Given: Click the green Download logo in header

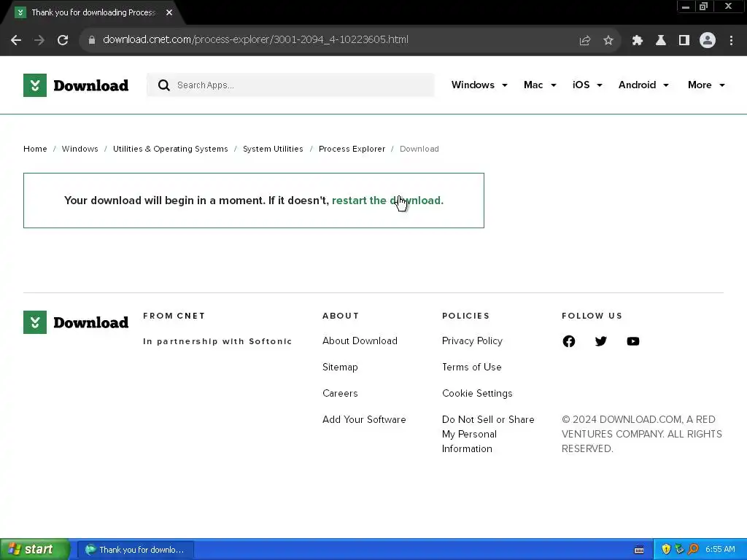Looking at the screenshot, I should coord(76,85).
